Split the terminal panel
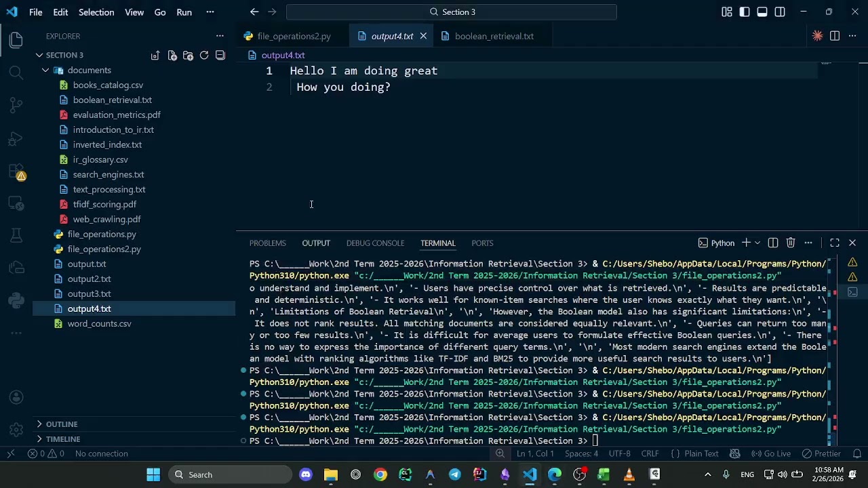The height and width of the screenshot is (488, 868). click(773, 243)
